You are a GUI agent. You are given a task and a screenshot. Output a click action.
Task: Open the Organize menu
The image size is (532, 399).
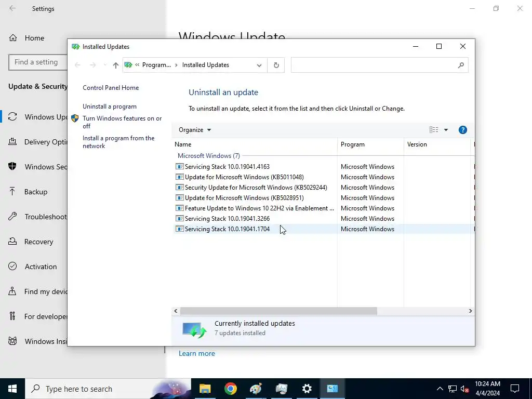point(195,130)
